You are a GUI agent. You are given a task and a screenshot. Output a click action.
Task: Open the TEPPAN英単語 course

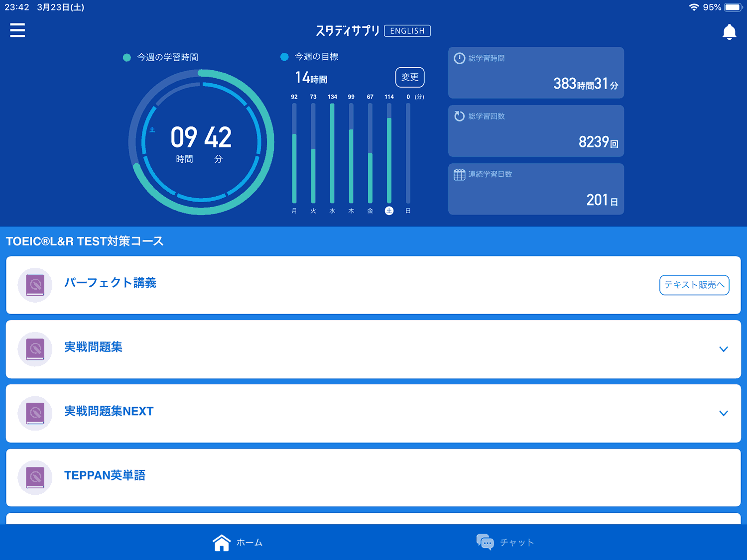tap(105, 475)
